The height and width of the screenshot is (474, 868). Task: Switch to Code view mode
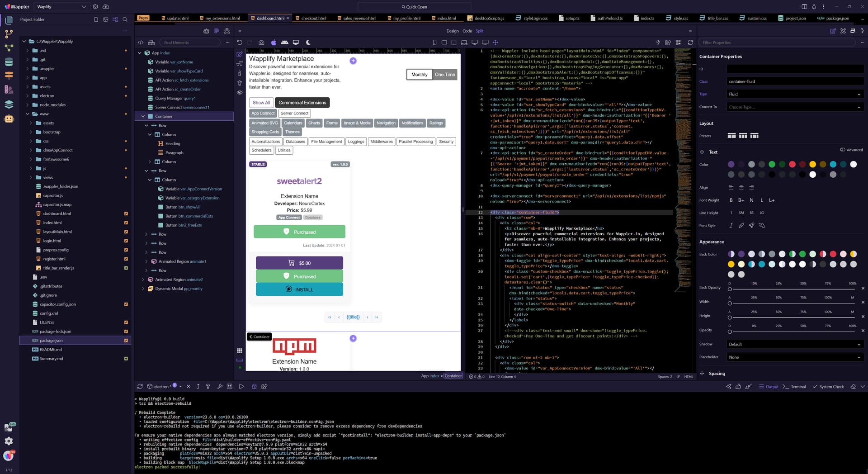click(467, 31)
